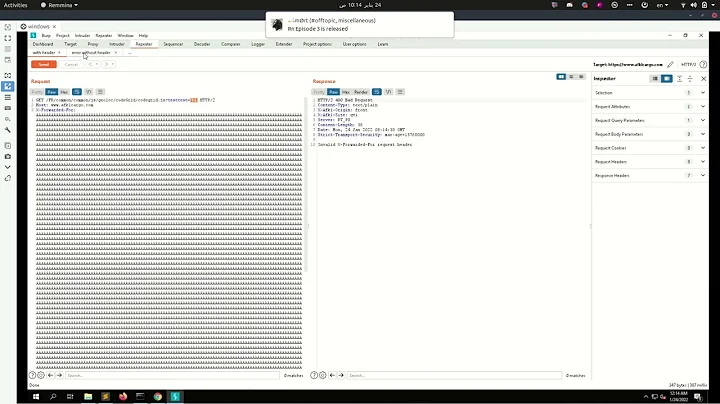Viewport: 720px width, 404px height.
Task: Open the Burp menu
Action: tap(46, 35)
